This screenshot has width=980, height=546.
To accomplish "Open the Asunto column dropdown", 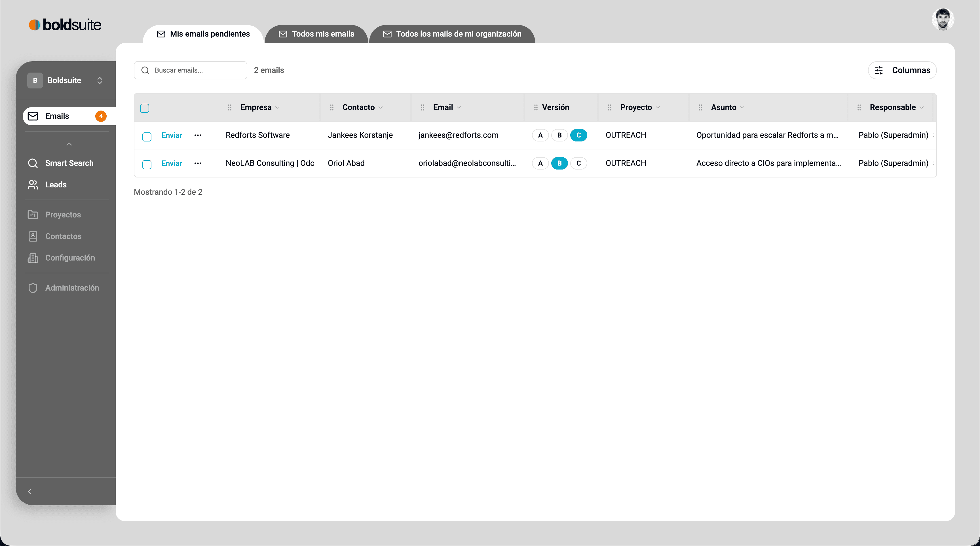I will pyautogui.click(x=742, y=108).
